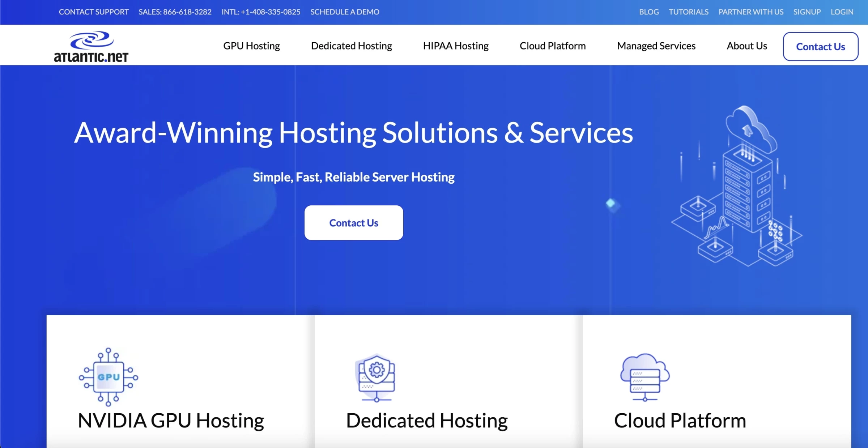The width and height of the screenshot is (868, 448).
Task: Click the Cloud Platform cloud server icon
Action: (x=645, y=377)
